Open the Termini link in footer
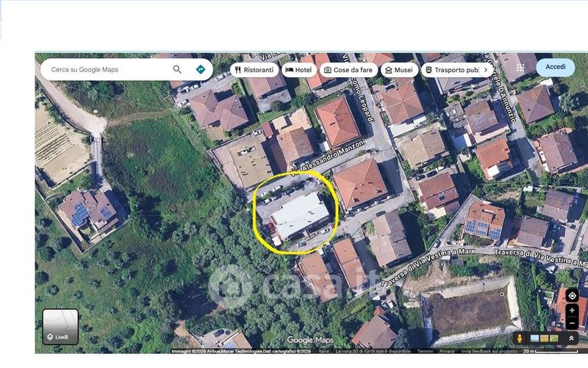 425,351
